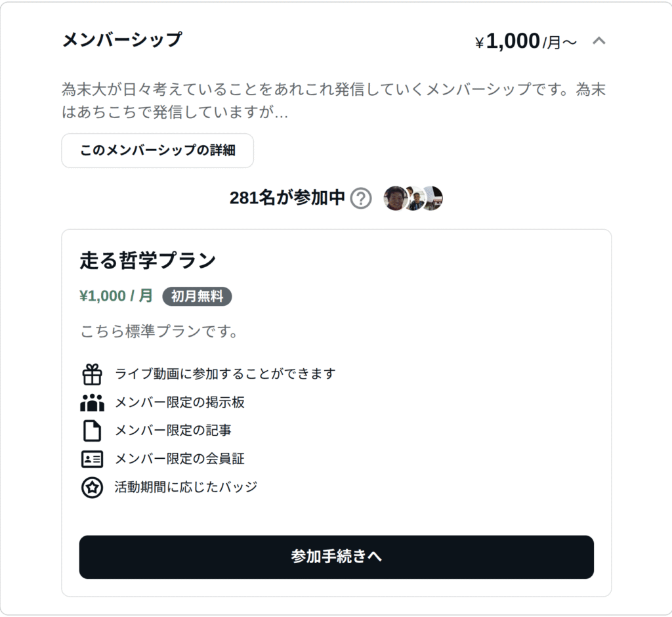Screen dimensions: 672x617
Task: Collapse the membership section with the chevron
Action: pyautogui.click(x=598, y=41)
